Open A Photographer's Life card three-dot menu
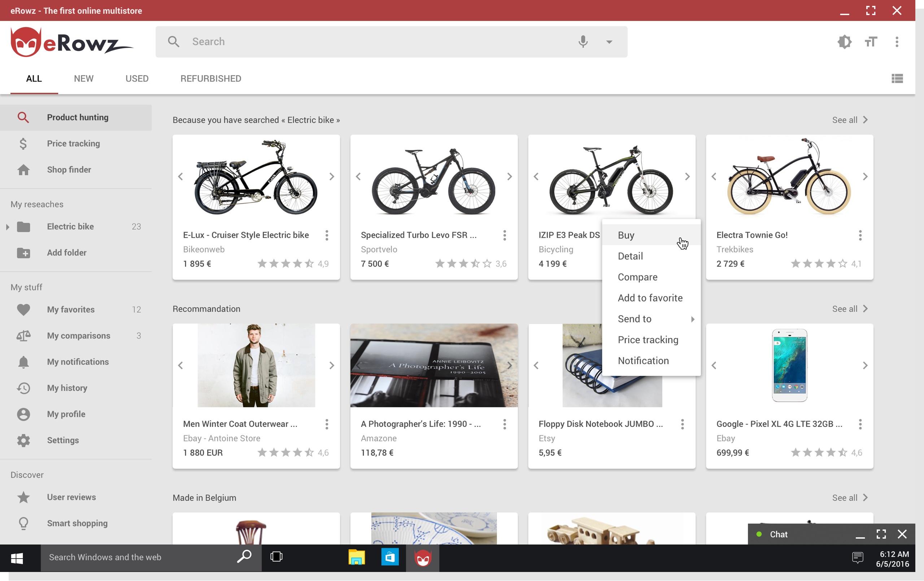This screenshot has width=924, height=581. point(504,424)
